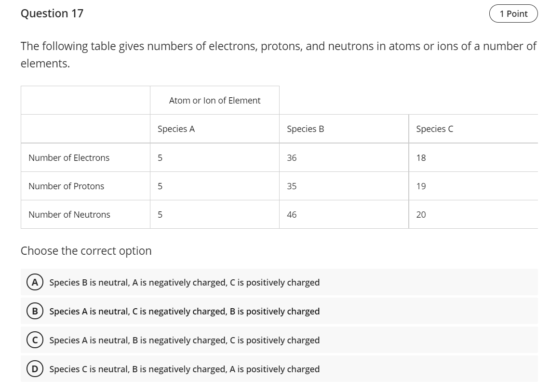This screenshot has height=392, width=550.
Task: Select option B radio circle
Action: coord(35,311)
